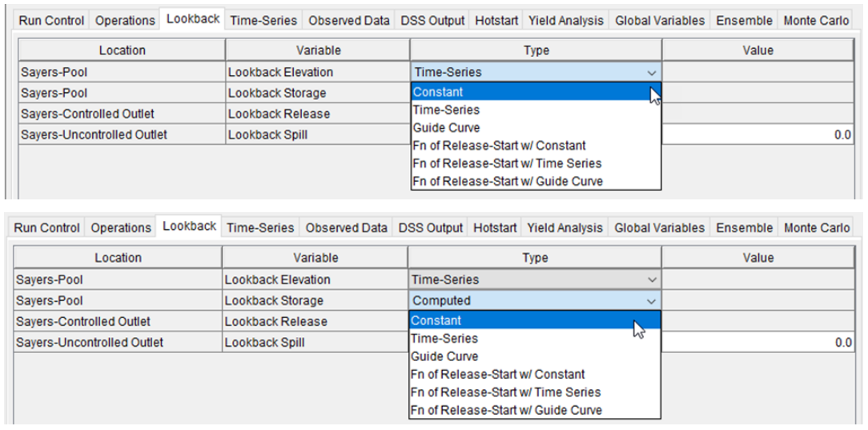Open the Hotstart tab in lower panel
The width and height of the screenshot is (868, 430).
pos(495,228)
